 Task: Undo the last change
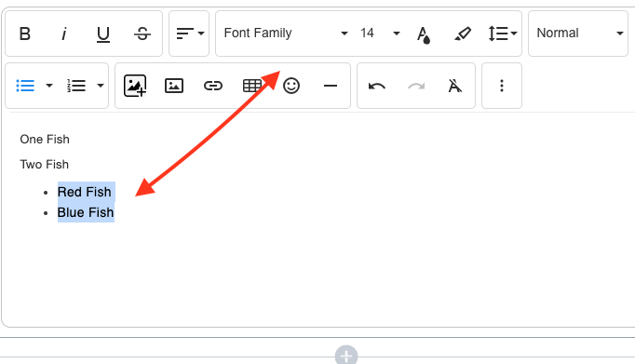[x=377, y=86]
